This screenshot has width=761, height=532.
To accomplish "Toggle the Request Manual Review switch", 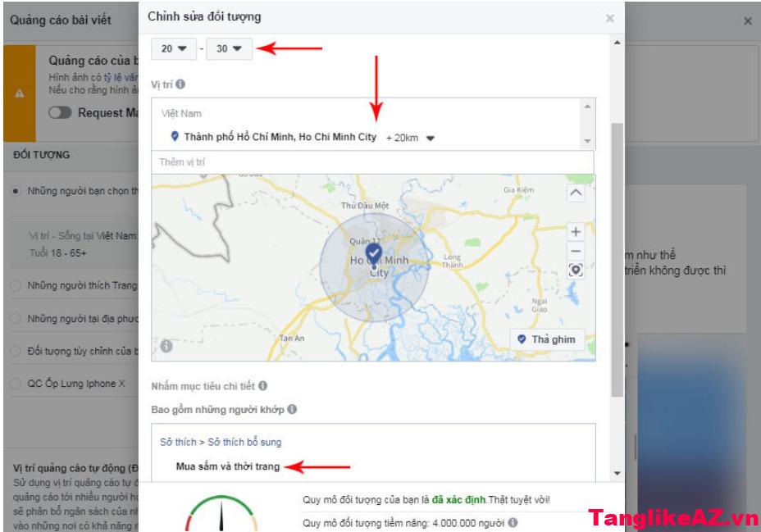I will [60, 112].
